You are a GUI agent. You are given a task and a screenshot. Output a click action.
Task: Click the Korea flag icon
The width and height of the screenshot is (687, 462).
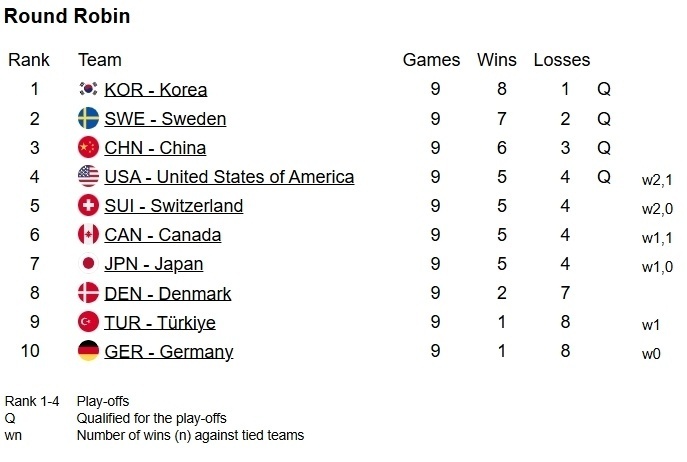point(88,90)
